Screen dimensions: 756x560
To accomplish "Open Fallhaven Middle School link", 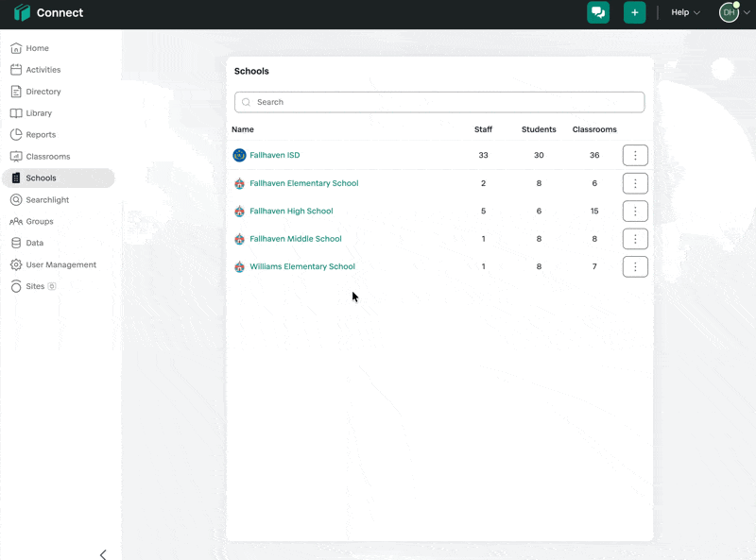I will pyautogui.click(x=295, y=239).
